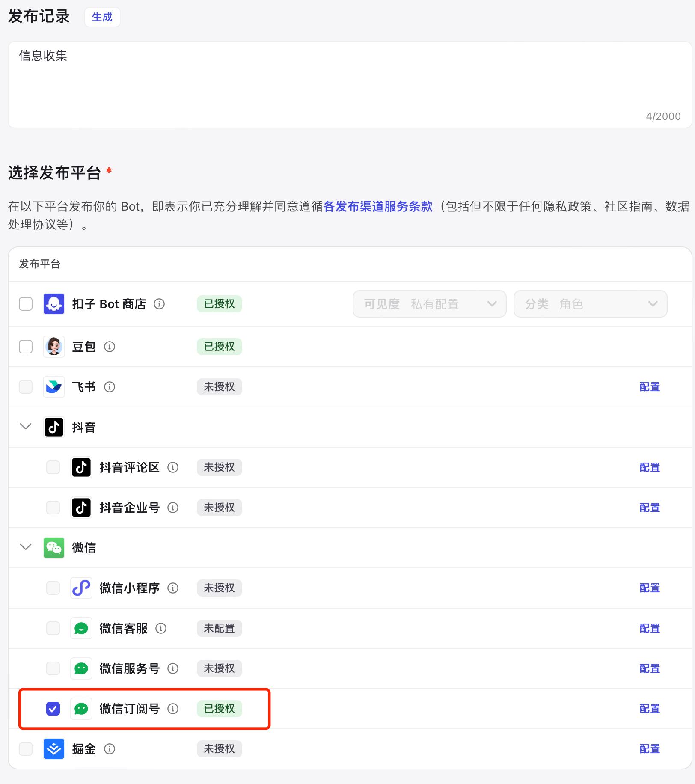695x784 pixels.
Task: Click the 未配置 badge for 微信客服
Action: [x=220, y=628]
